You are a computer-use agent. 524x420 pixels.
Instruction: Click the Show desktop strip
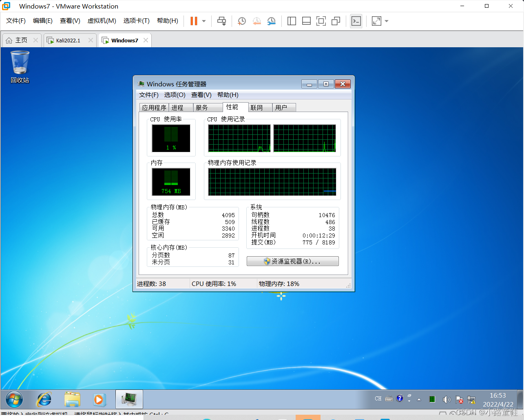click(520, 400)
